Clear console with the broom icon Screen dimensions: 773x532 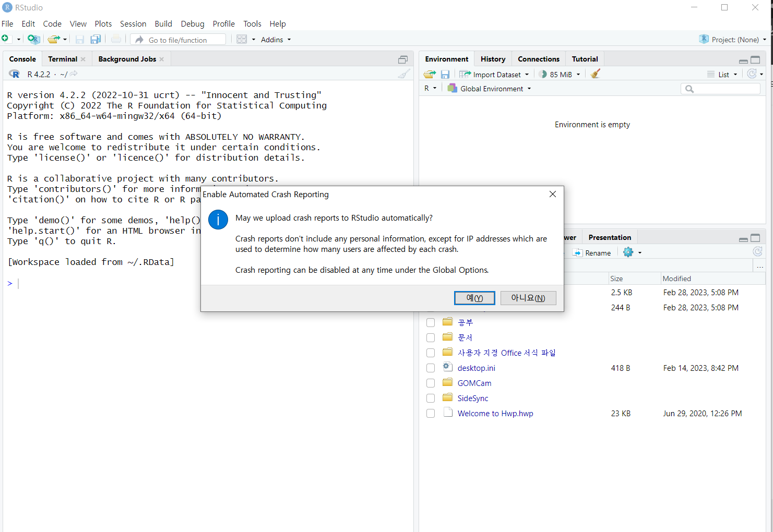point(404,74)
